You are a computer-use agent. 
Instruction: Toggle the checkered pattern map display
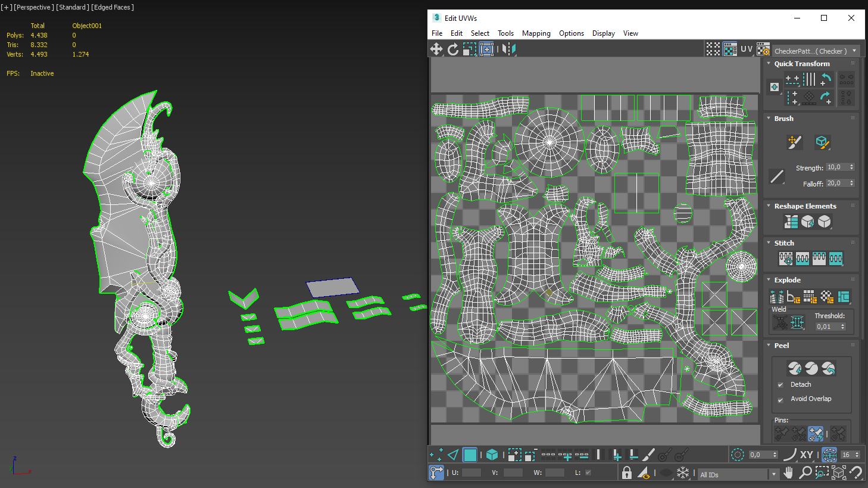[730, 49]
